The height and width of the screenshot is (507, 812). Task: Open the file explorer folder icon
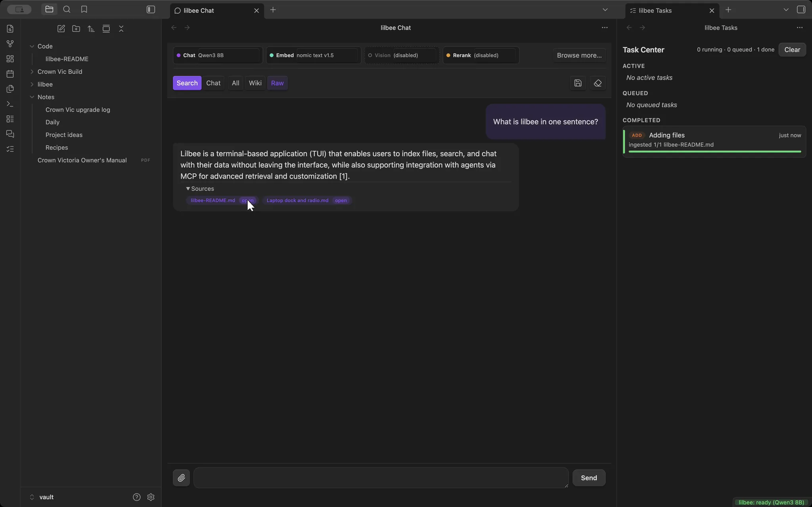(x=49, y=10)
